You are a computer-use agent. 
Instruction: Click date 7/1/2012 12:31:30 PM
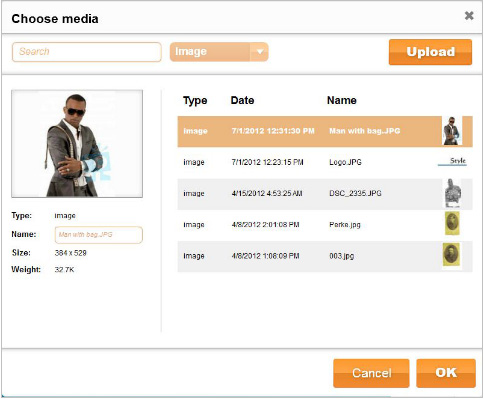point(273,131)
